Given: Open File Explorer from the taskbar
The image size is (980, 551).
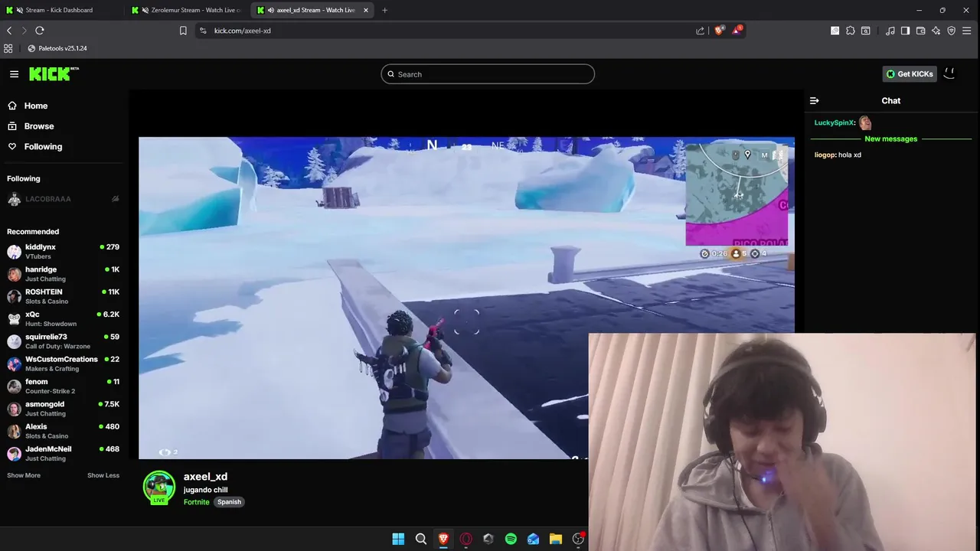Looking at the screenshot, I should pos(556,539).
